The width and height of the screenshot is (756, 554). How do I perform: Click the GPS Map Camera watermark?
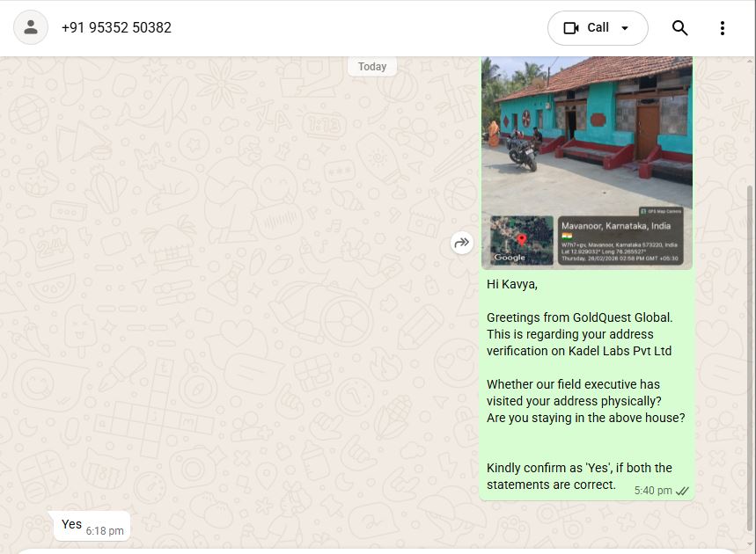[x=661, y=211]
